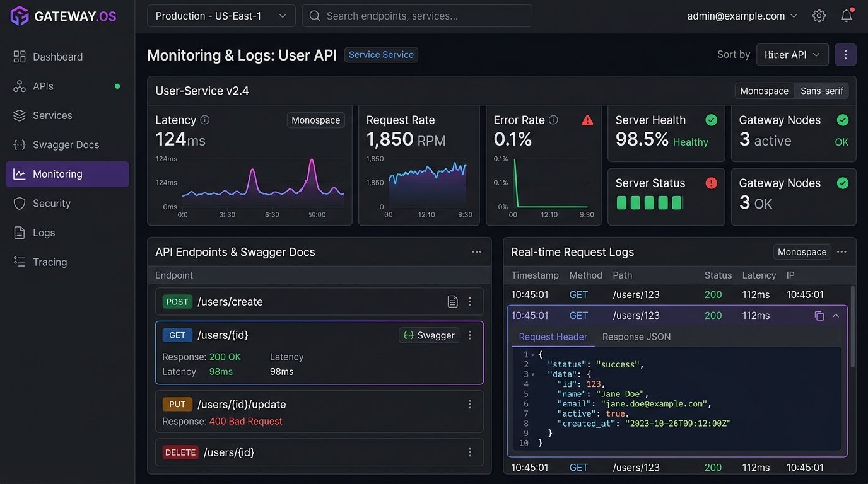
Task: Open the kebab menu for DELETE /users/{id}
Action: pyautogui.click(x=470, y=452)
